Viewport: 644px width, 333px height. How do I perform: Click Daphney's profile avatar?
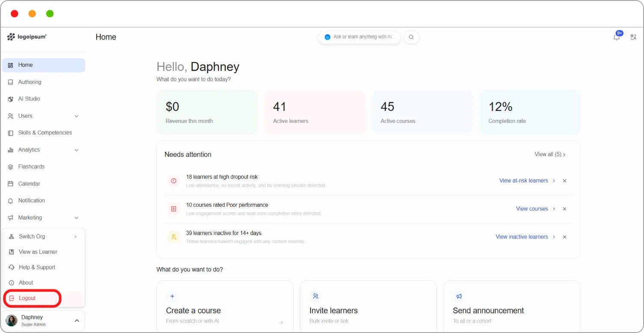click(x=12, y=321)
